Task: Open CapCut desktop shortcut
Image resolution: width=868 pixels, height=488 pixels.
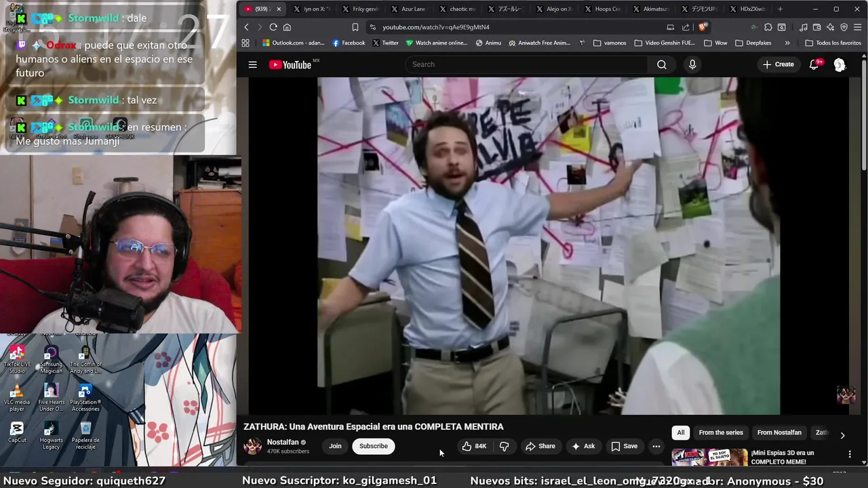Action: tap(17, 432)
